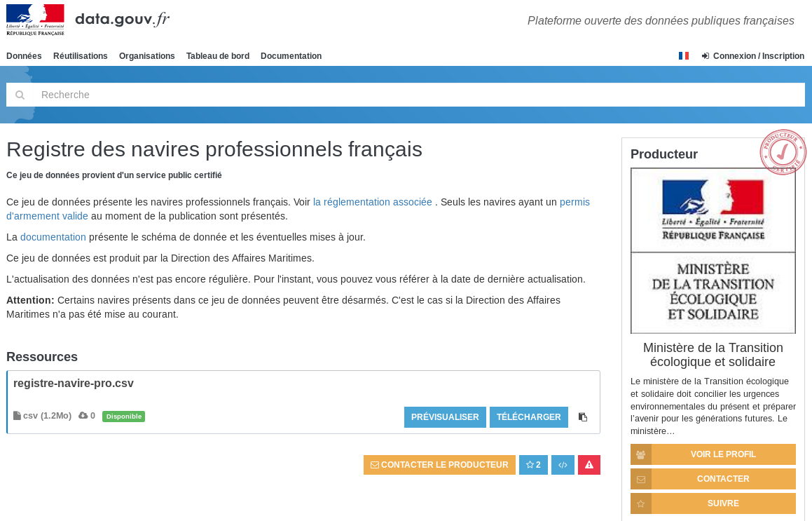Image resolution: width=812 pixels, height=521 pixels.
Task: Click the Ressources section heading
Action: (42, 357)
